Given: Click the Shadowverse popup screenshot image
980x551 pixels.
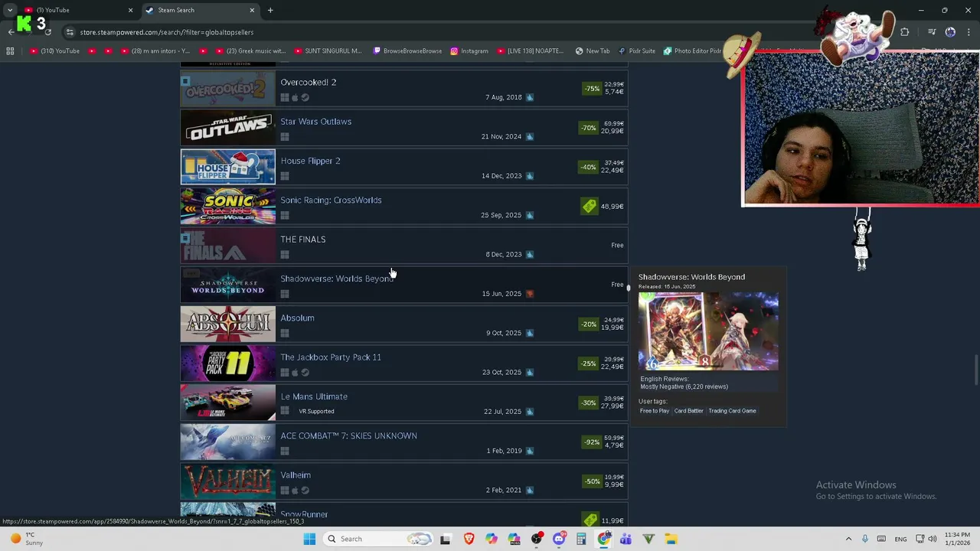Looking at the screenshot, I should (x=708, y=331).
